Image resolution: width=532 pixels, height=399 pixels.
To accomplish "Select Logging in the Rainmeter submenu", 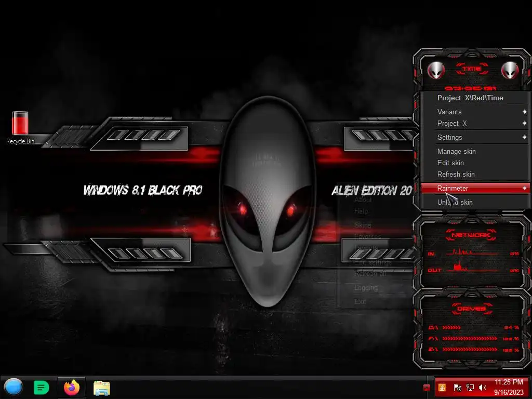I will 365,288.
